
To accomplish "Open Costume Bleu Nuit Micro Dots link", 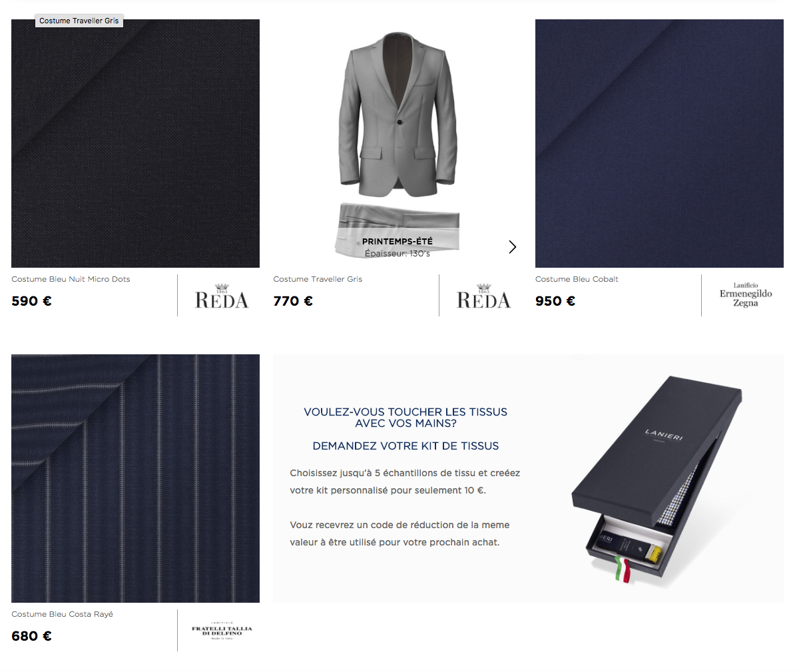I will click(71, 279).
